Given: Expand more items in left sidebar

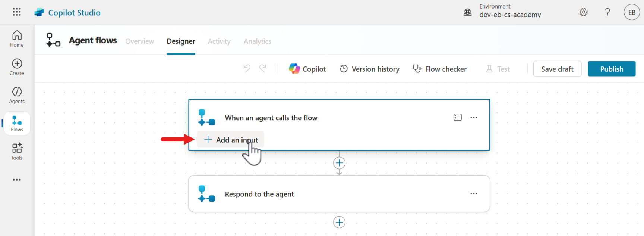Looking at the screenshot, I should click(x=17, y=180).
